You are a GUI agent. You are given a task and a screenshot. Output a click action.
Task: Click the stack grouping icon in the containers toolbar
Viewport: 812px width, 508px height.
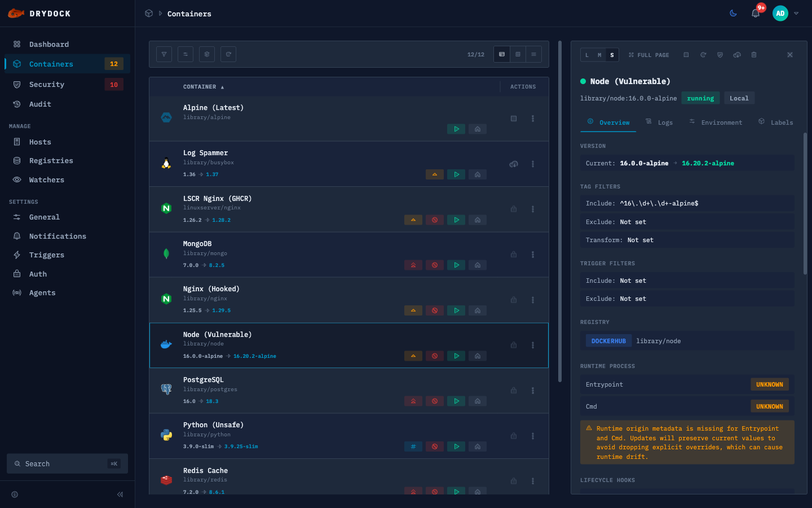(207, 54)
